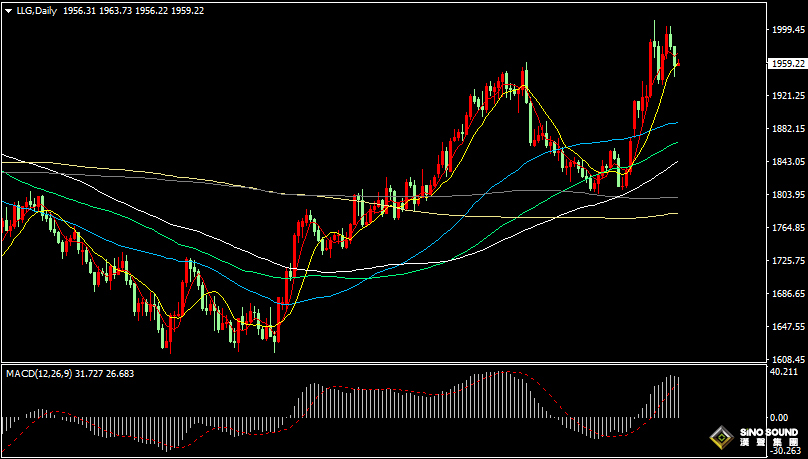This screenshot has height=459, width=808.
Task: Click the 1999.45 price axis label
Action: point(788,30)
